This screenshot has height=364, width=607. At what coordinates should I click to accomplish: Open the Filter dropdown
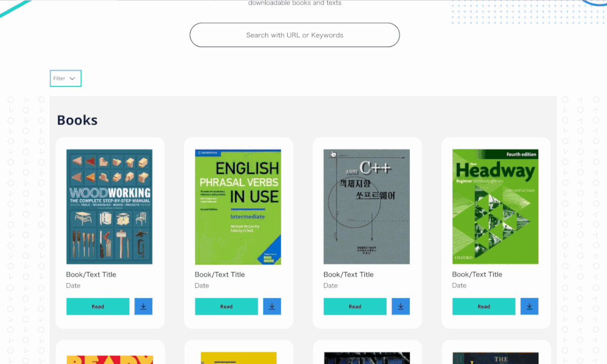tap(65, 78)
